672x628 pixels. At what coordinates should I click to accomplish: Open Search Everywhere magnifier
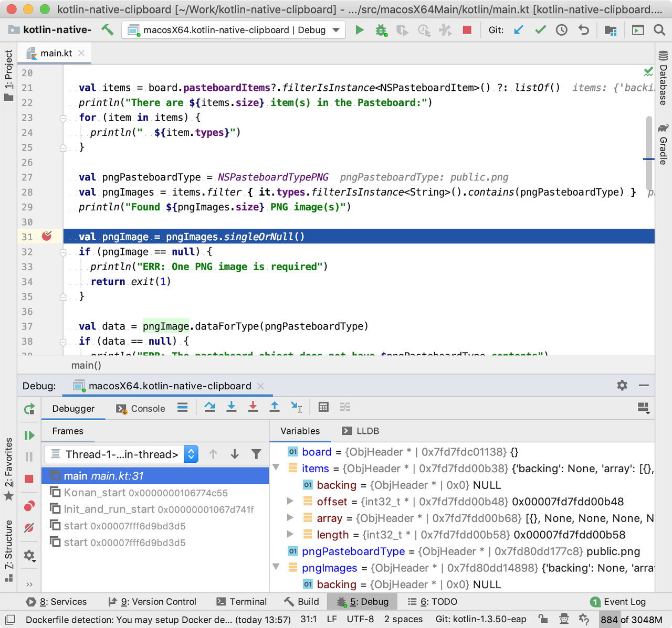click(659, 30)
